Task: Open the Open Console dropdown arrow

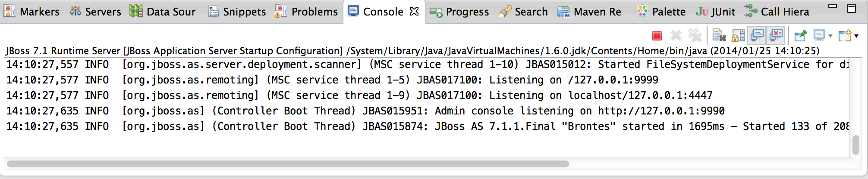Action: (856, 36)
